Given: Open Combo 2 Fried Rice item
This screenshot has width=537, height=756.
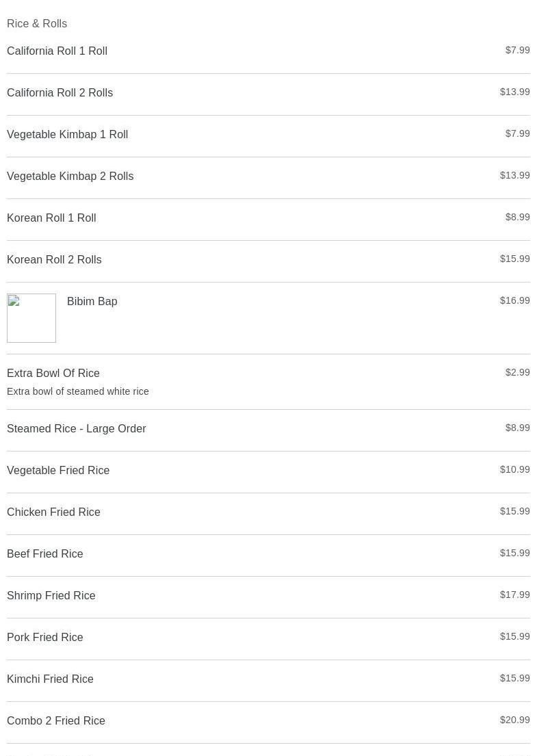Looking at the screenshot, I should (56, 721).
